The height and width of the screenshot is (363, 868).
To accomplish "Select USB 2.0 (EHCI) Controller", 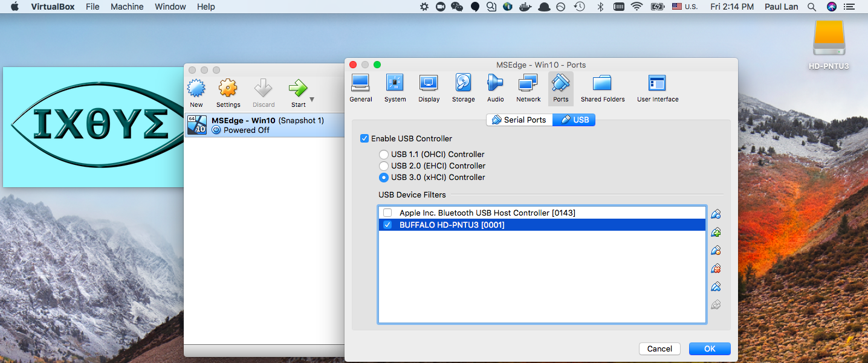I will tap(383, 165).
